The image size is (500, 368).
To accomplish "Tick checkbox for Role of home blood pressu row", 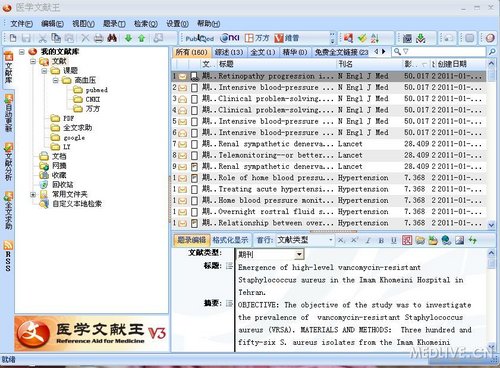I will pos(194,178).
